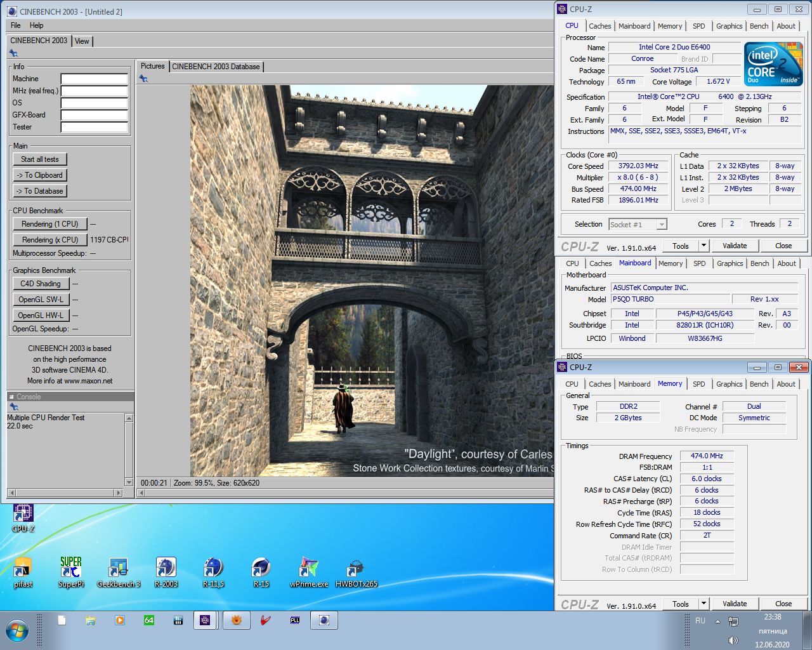This screenshot has width=812, height=650.
Task: Click into the Tester input field
Action: pyautogui.click(x=95, y=127)
